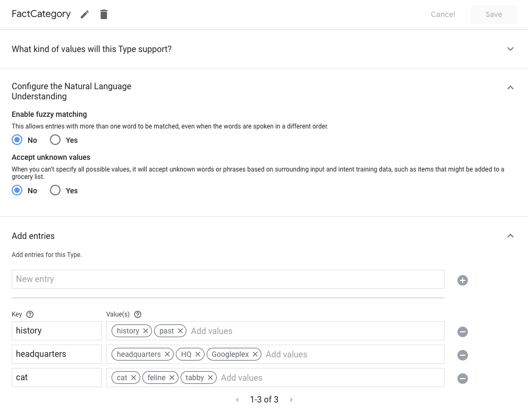This screenshot has height=420, width=528.
Task: Remove the headquarters entry row
Action: (x=463, y=355)
